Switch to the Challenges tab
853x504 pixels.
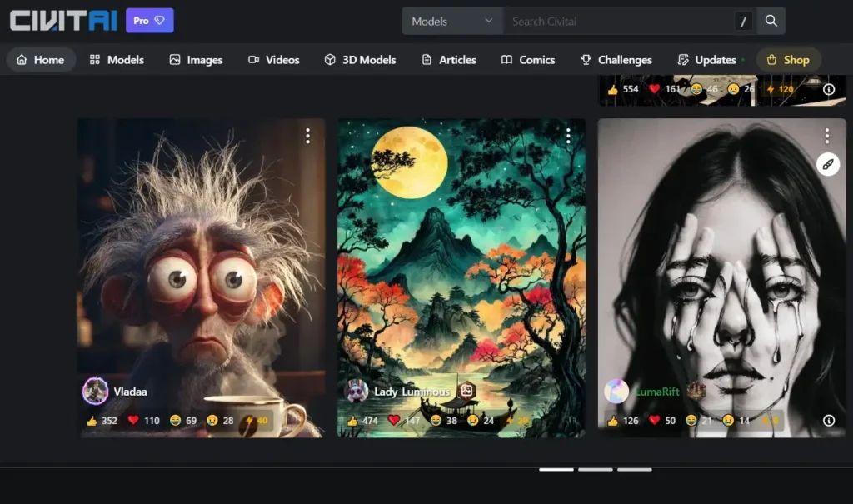616,60
